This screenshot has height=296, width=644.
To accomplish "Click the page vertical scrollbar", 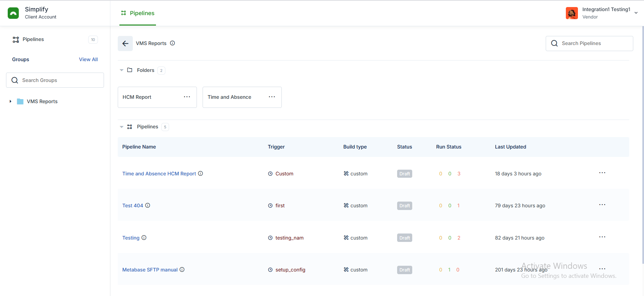I will 643,144.
